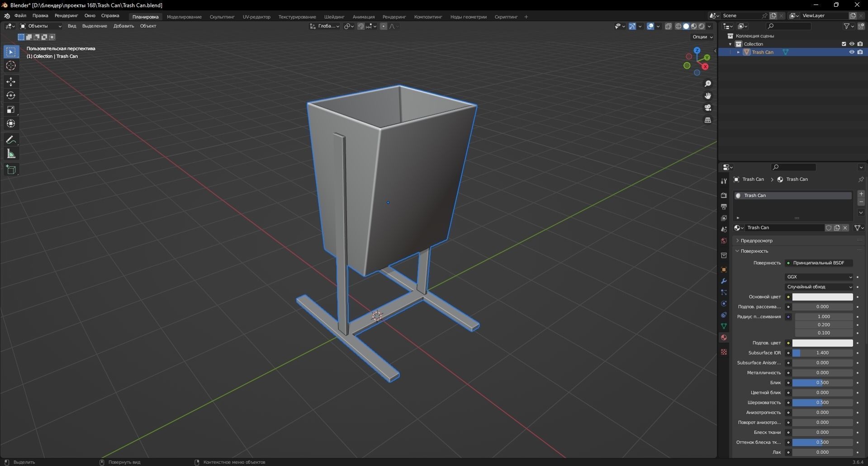Open the Object properties tab
This screenshot has height=466, width=868.
(x=724, y=270)
